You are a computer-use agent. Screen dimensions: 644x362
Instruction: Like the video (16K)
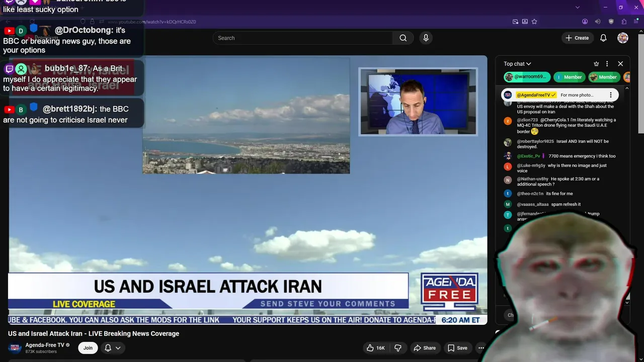tap(376, 348)
